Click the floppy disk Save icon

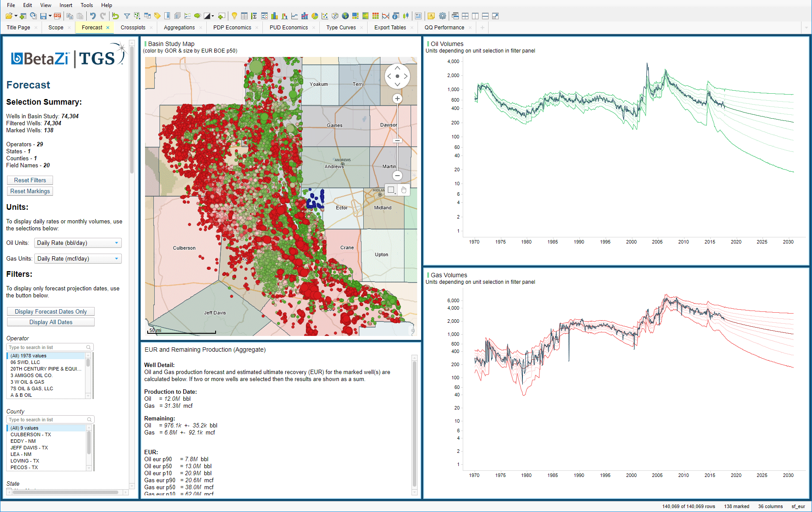pos(43,16)
